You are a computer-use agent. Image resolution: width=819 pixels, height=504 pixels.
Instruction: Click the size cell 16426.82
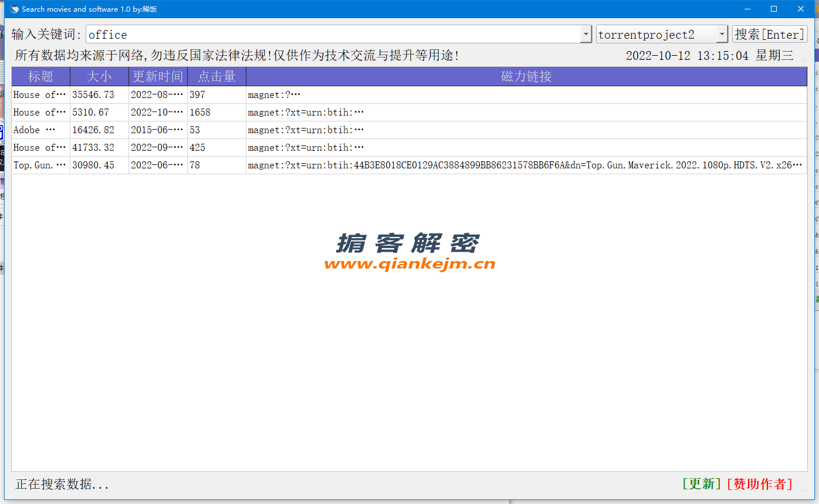coord(100,130)
